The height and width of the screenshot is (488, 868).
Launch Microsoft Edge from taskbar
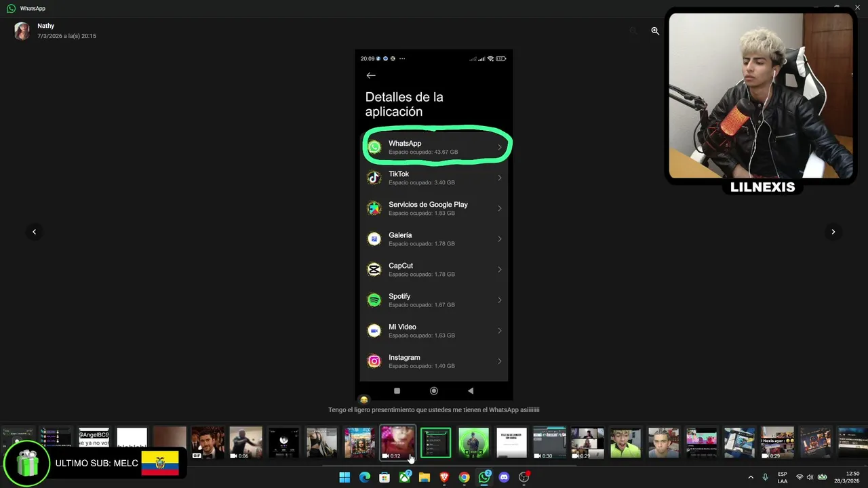[x=364, y=477]
